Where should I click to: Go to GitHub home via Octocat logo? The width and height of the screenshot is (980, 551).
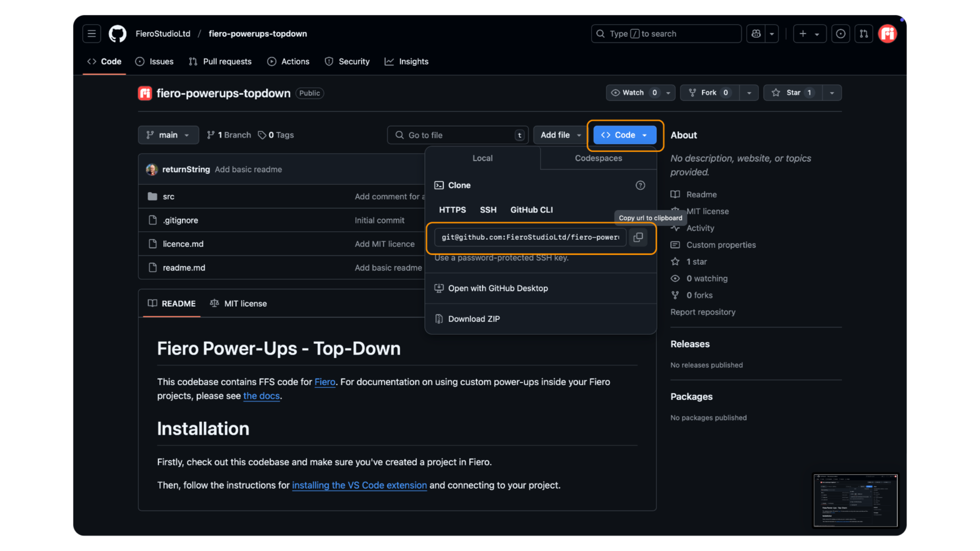[117, 34]
